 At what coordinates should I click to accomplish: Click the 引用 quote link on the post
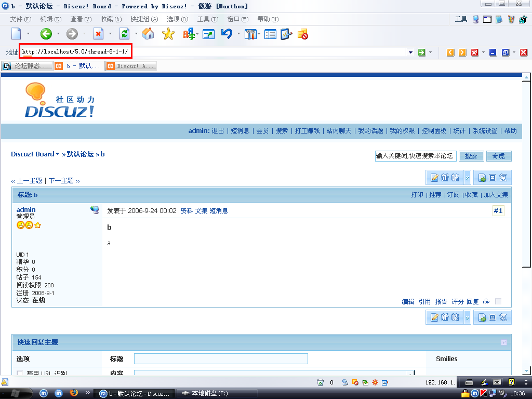point(424,302)
